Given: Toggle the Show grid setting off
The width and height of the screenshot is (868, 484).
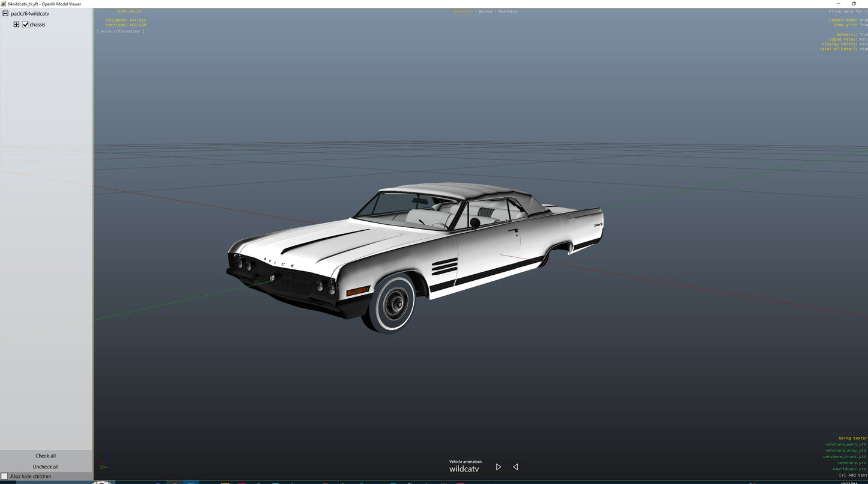Looking at the screenshot, I should [862, 25].
